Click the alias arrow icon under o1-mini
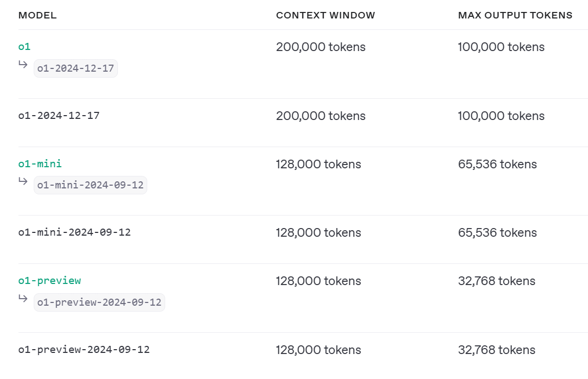Image resolution: width=588 pixels, height=379 pixels. point(23,181)
